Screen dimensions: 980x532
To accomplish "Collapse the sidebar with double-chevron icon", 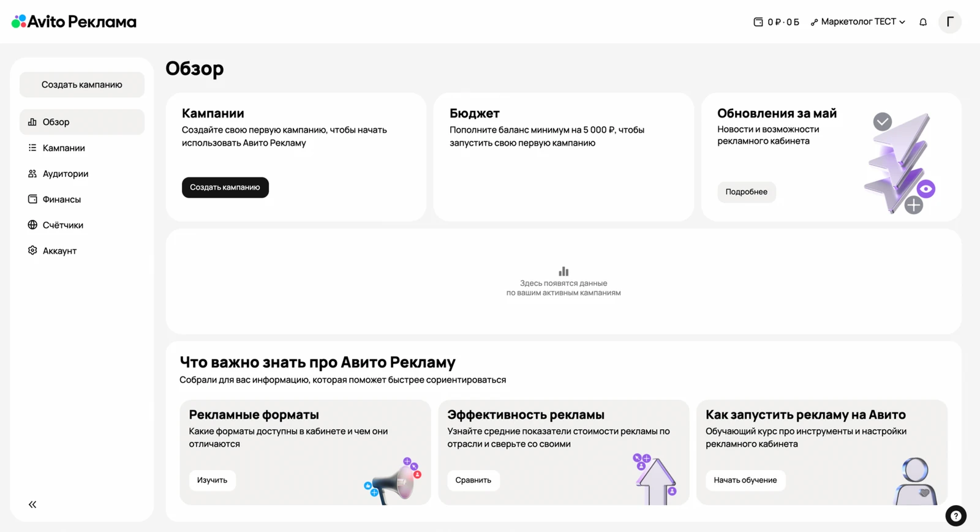I will [32, 504].
